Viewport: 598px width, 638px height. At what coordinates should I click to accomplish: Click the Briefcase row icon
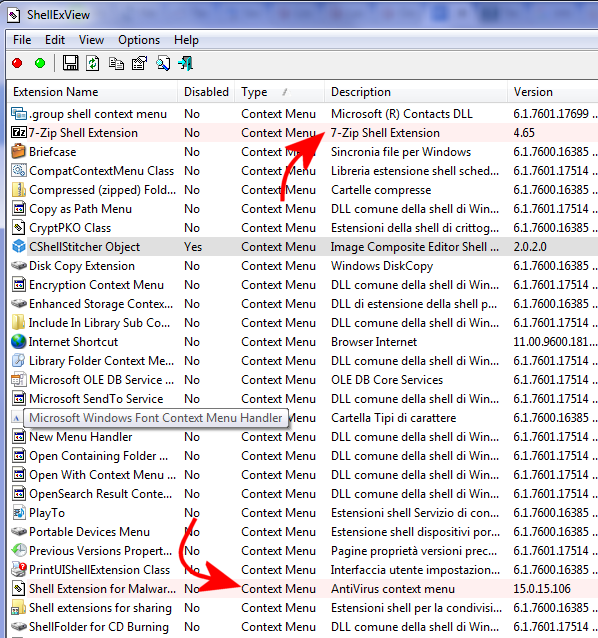tap(18, 151)
